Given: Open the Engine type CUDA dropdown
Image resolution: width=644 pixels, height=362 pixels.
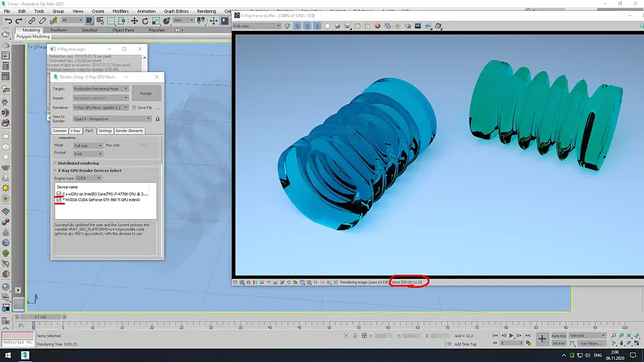Looking at the screenshot, I should pyautogui.click(x=88, y=178).
